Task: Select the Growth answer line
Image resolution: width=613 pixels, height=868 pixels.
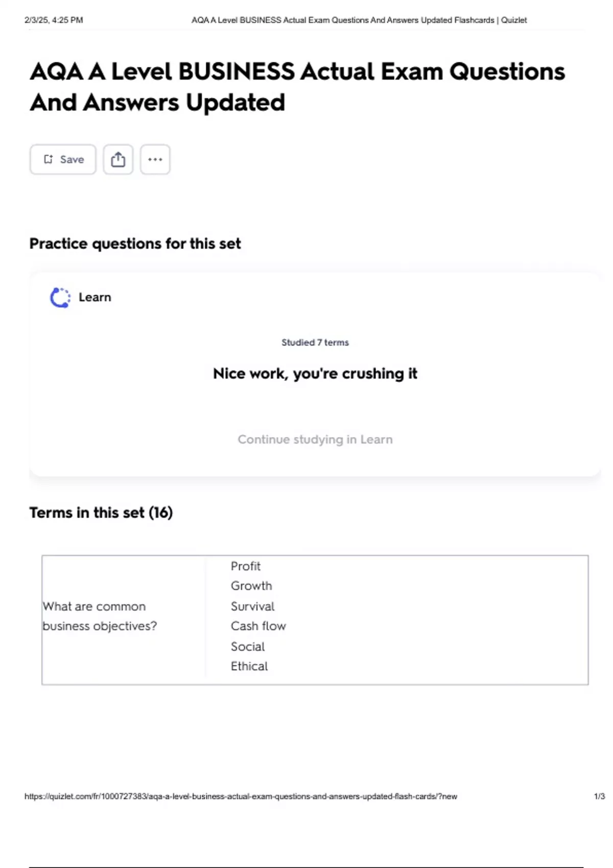Action: [251, 586]
